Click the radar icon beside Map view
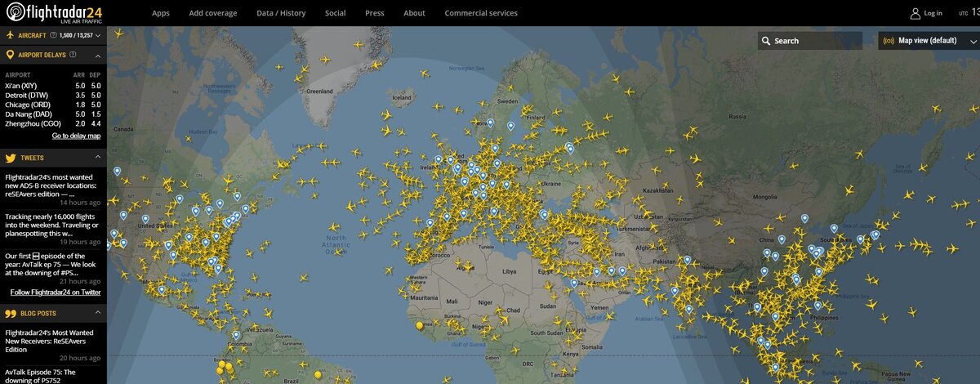Screen dimensions: 980x384 click(x=889, y=41)
